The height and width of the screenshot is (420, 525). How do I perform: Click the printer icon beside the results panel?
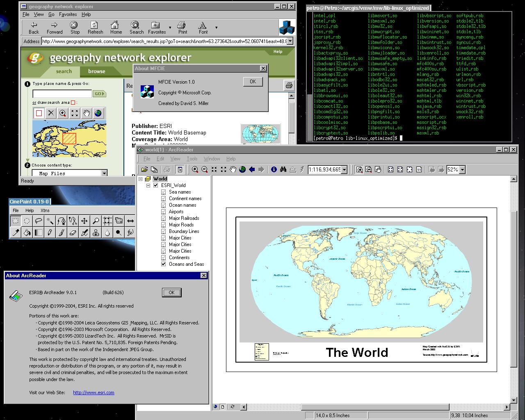point(289,85)
